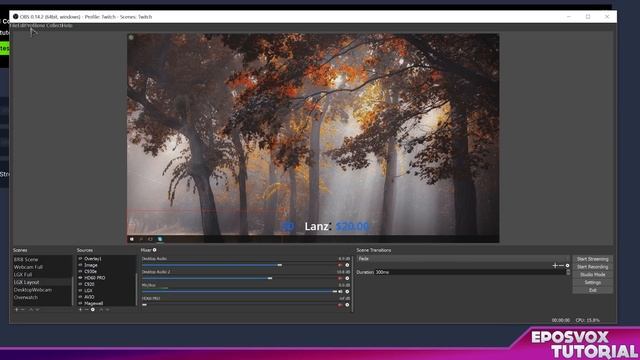The height and width of the screenshot is (360, 640).
Task: Click the Exit button
Action: 592,290
